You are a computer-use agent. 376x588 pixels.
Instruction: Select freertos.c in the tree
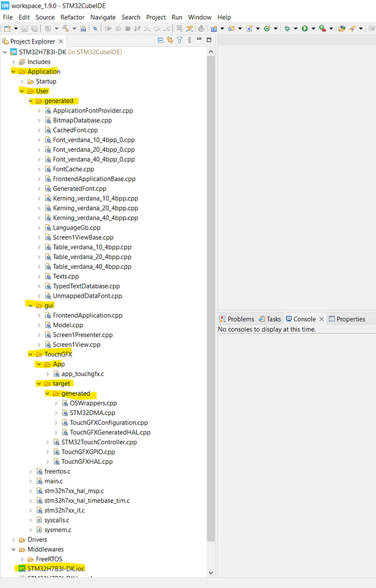(x=57, y=471)
